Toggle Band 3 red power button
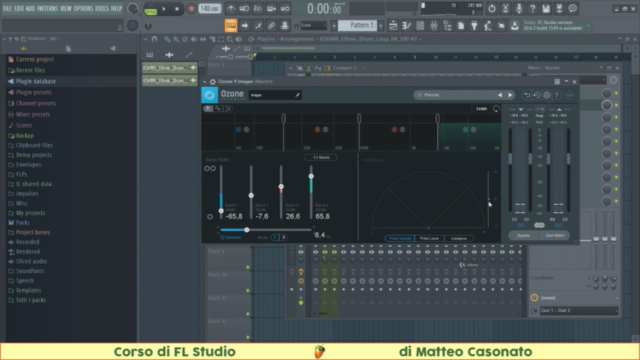Image resolution: width=640 pixels, height=360 pixels. (x=394, y=129)
